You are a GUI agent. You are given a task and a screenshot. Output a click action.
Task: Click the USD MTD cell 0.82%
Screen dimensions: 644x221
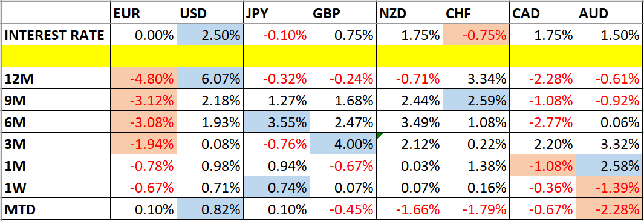pyautogui.click(x=210, y=210)
